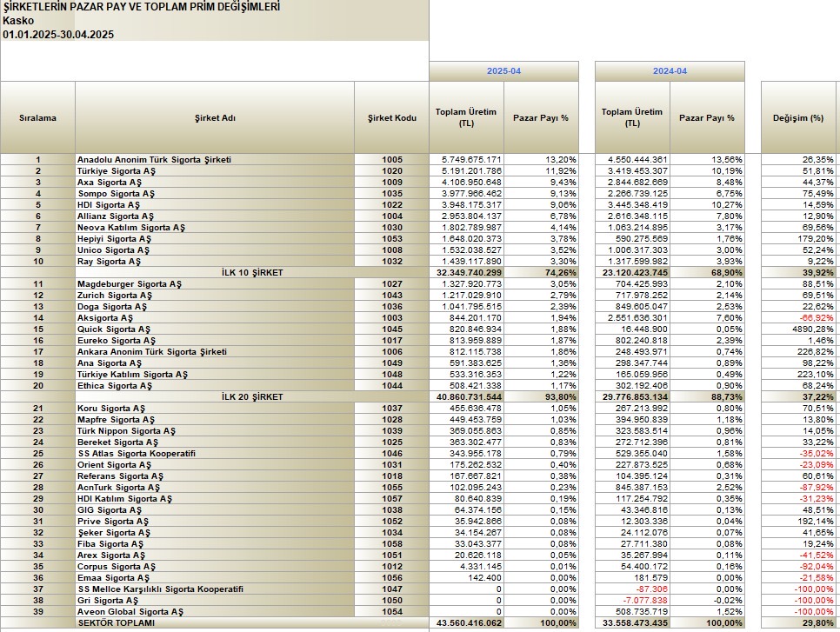Click 'Bereket Sigorta AŞ' company name

click(x=118, y=442)
